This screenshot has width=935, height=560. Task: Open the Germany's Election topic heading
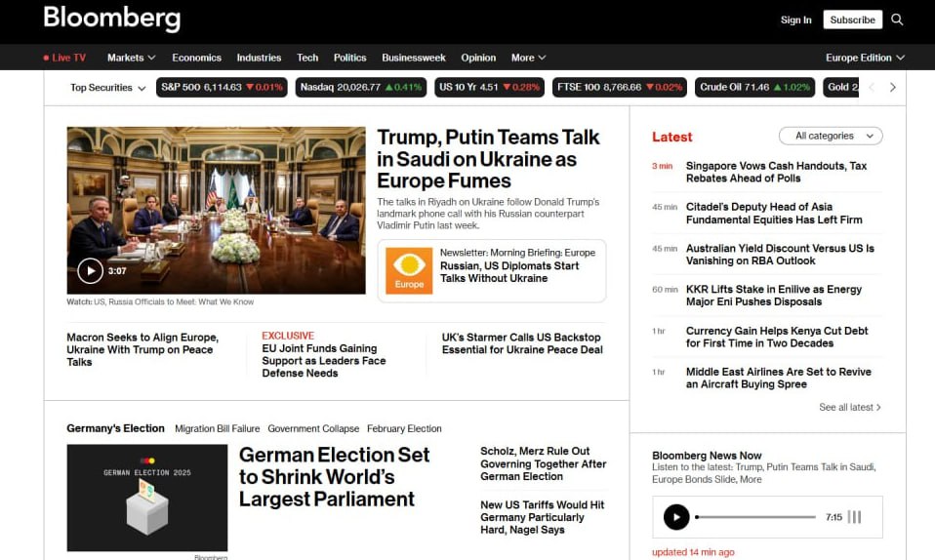click(116, 428)
